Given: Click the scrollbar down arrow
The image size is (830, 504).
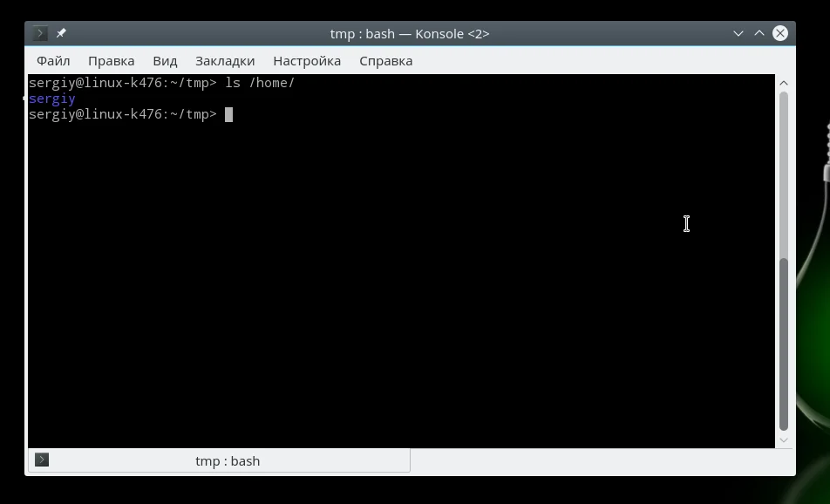Looking at the screenshot, I should pos(784,440).
